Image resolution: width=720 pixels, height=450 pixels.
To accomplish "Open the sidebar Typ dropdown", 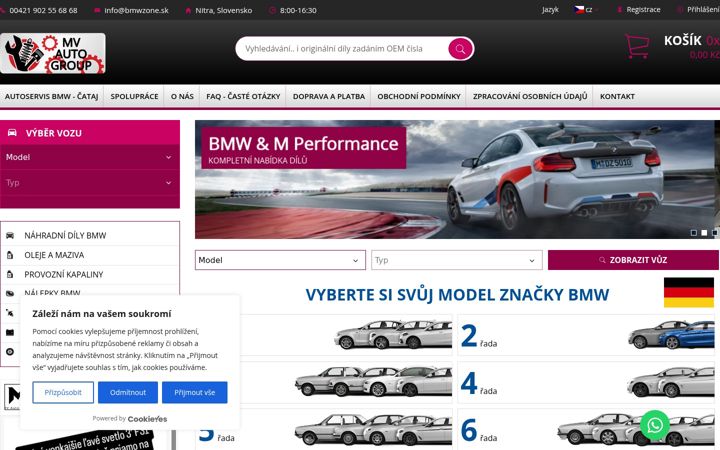I will tap(90, 183).
